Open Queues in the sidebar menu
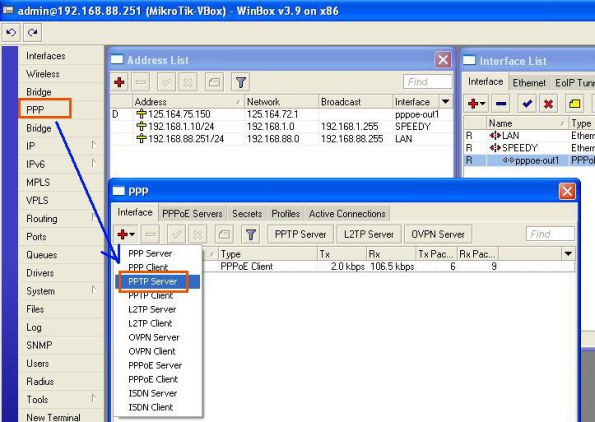This screenshot has width=595, height=422. (41, 255)
